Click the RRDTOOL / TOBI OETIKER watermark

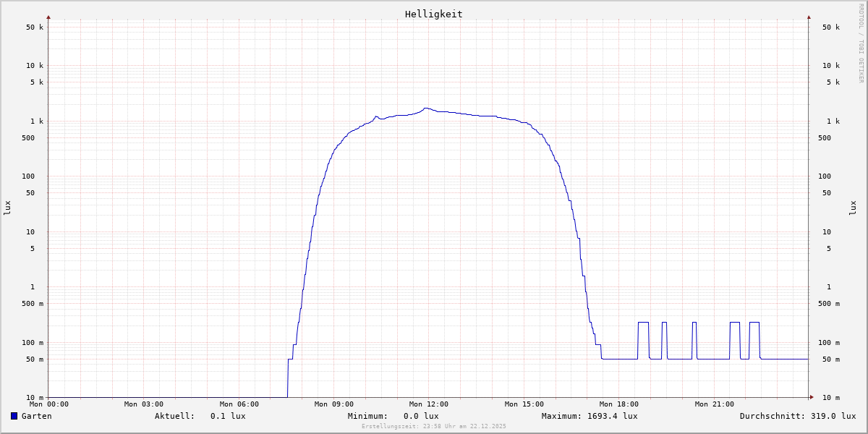point(861,43)
